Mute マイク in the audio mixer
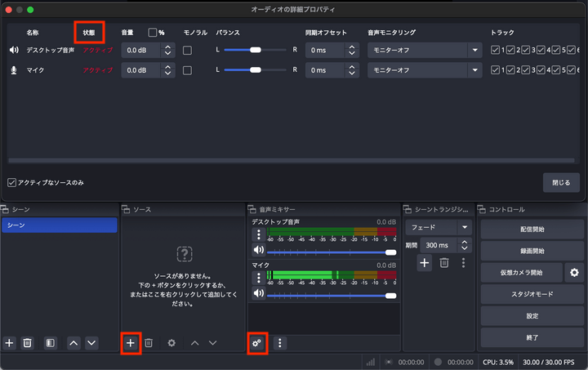The image size is (588, 370). pos(259,292)
